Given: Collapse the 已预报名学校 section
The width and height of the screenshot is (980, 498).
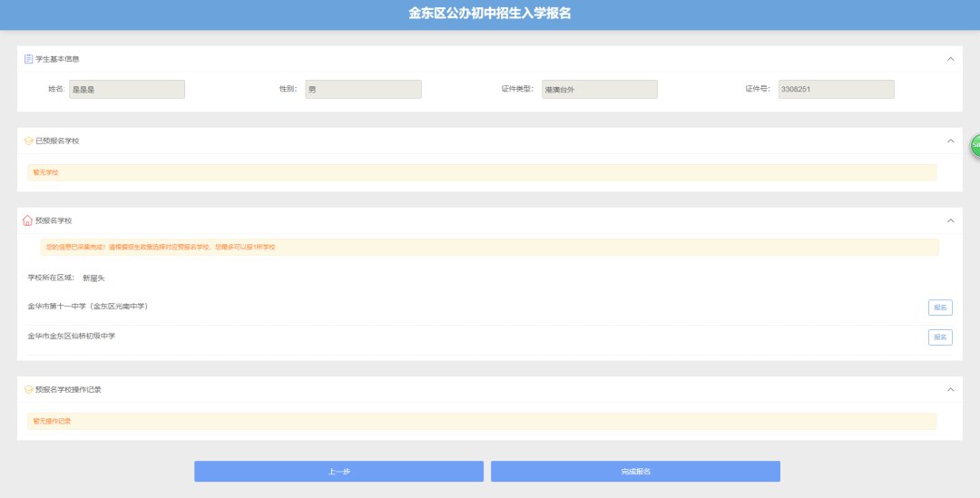Looking at the screenshot, I should coord(950,141).
